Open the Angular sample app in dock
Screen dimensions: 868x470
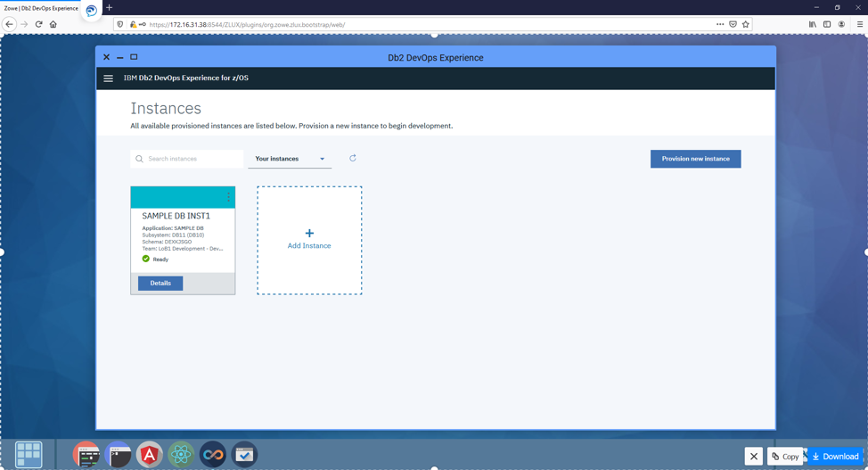tap(150, 455)
